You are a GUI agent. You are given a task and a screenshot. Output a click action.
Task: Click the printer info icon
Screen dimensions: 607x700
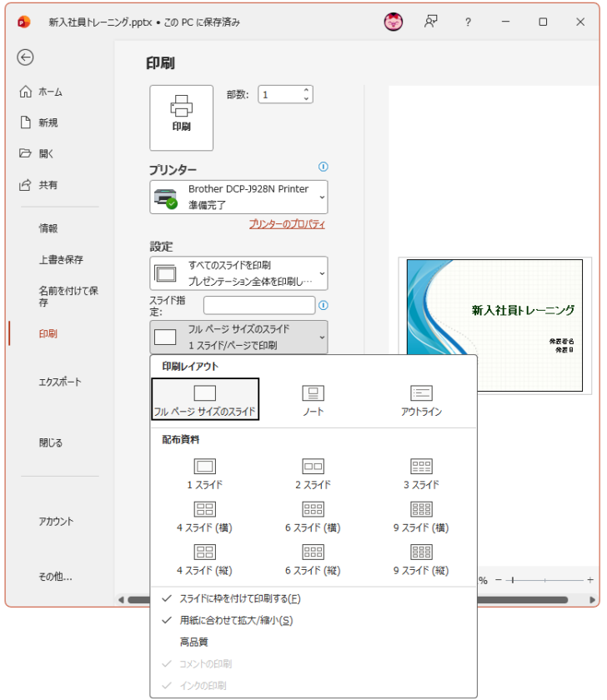[x=324, y=167]
